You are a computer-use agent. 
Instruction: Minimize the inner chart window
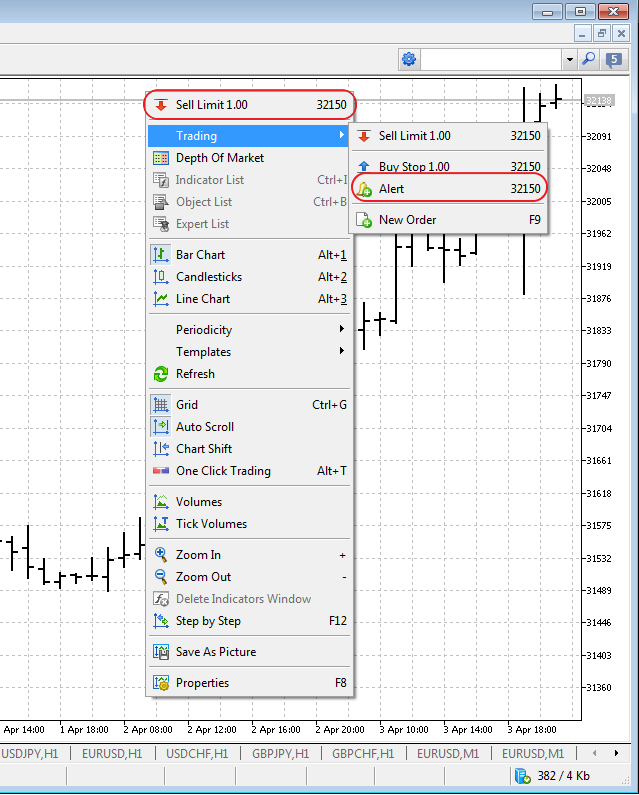tap(582, 34)
